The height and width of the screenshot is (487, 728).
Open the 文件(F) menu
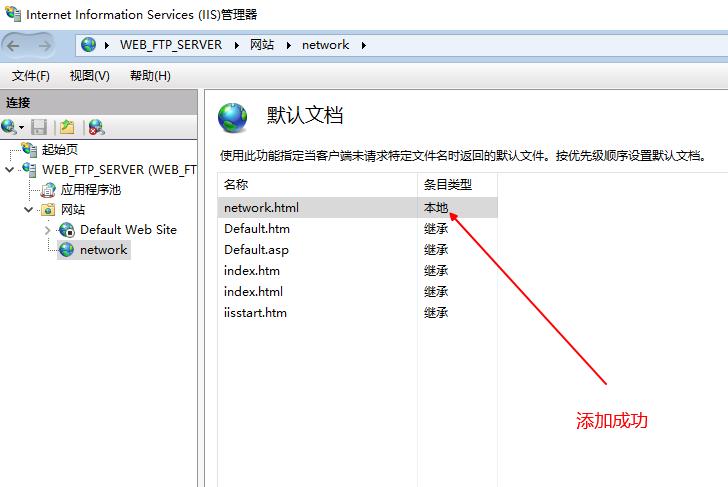click(31, 76)
